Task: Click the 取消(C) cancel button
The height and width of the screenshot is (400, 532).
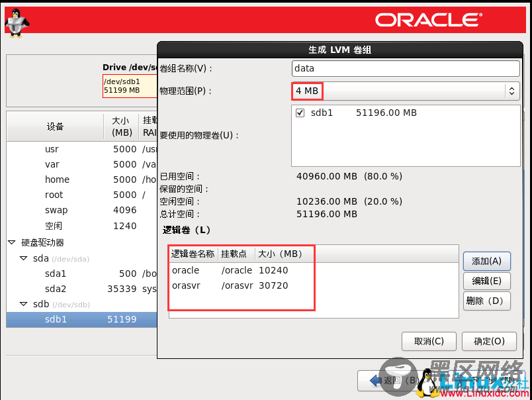Action: pyautogui.click(x=429, y=341)
